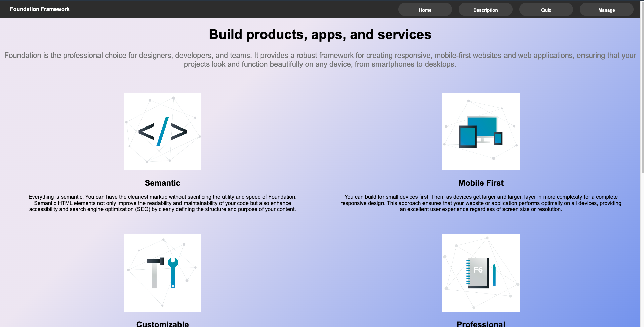Click the paragraph starting 'Everything is semantic'
This screenshot has height=327, width=644.
pos(163,203)
